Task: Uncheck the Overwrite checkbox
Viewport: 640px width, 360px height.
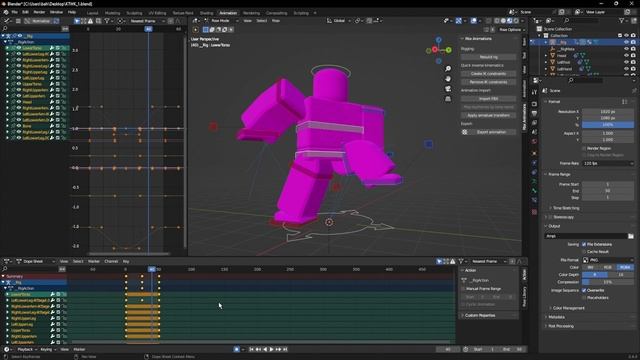Action: [x=584, y=290]
